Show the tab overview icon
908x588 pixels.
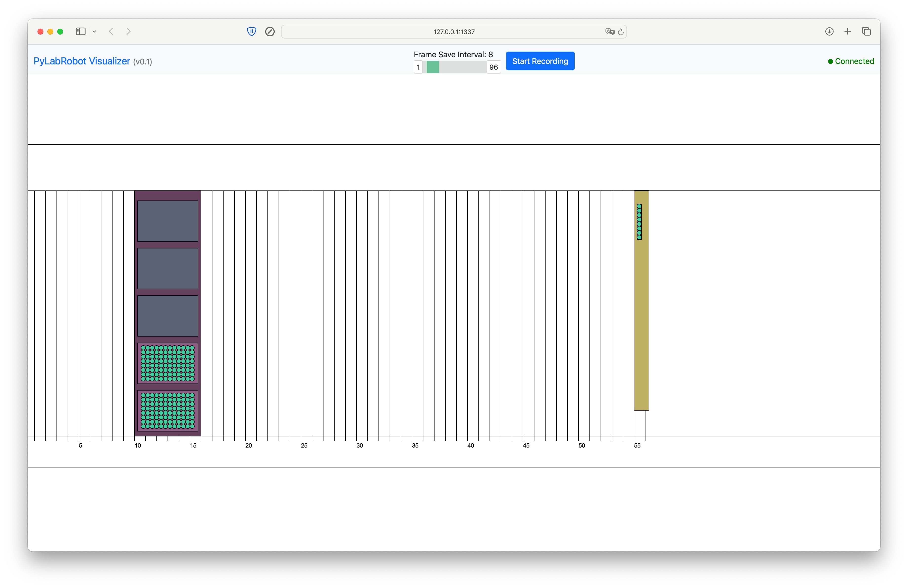(866, 31)
